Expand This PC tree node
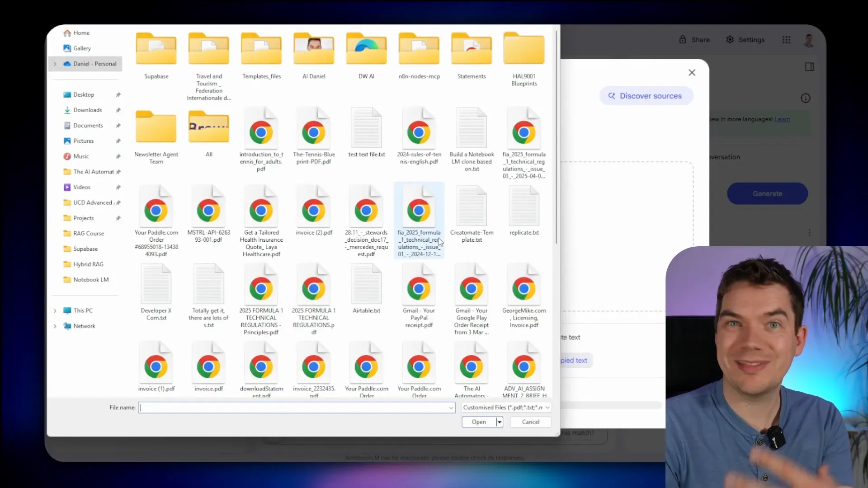The height and width of the screenshot is (488, 868). 55,310
